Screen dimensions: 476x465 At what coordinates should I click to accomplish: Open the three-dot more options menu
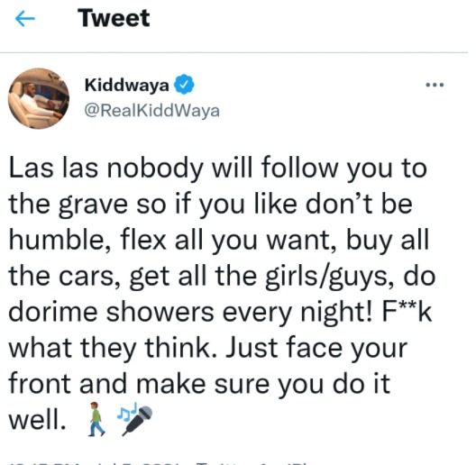click(435, 85)
